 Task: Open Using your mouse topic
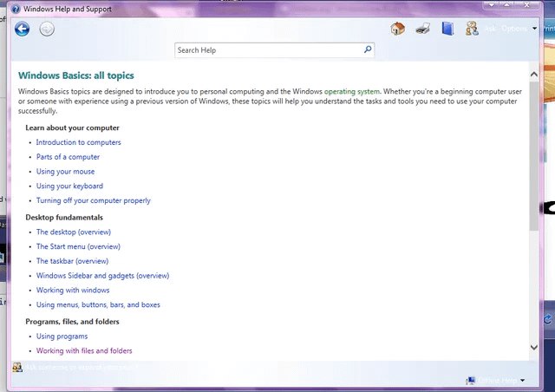(66, 172)
